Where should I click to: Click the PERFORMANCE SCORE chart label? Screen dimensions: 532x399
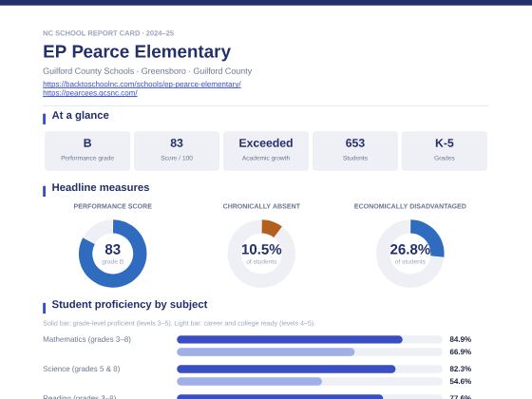(x=113, y=206)
